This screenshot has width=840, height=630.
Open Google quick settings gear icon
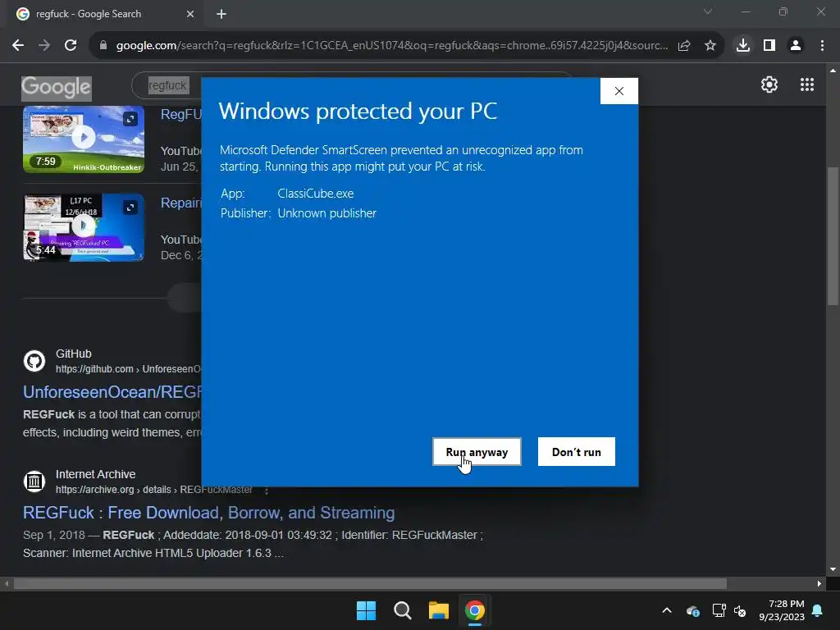coord(769,84)
